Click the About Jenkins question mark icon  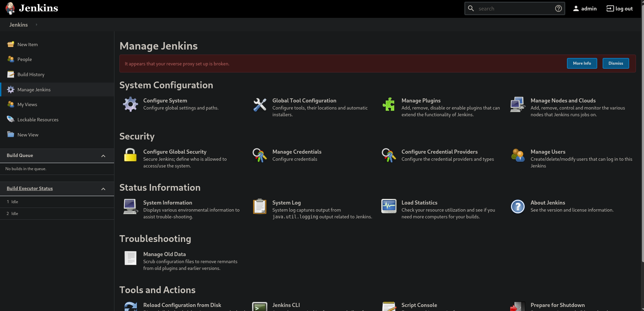[518, 207]
